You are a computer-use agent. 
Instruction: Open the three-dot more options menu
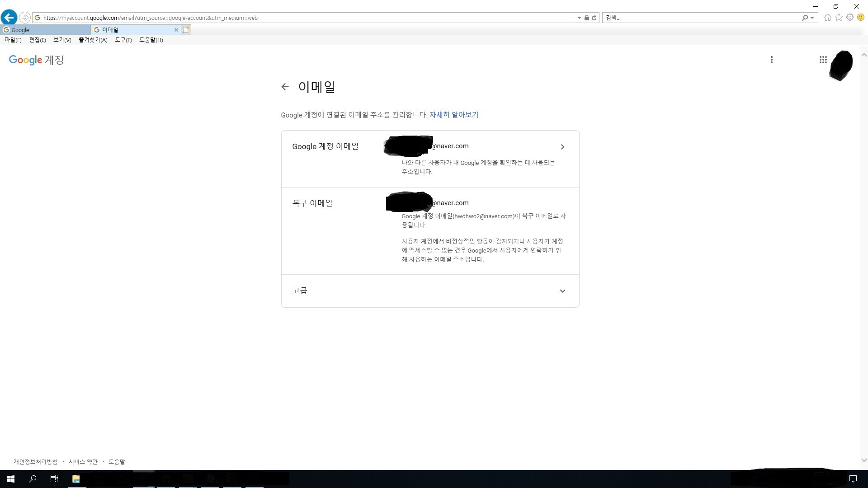point(772,60)
